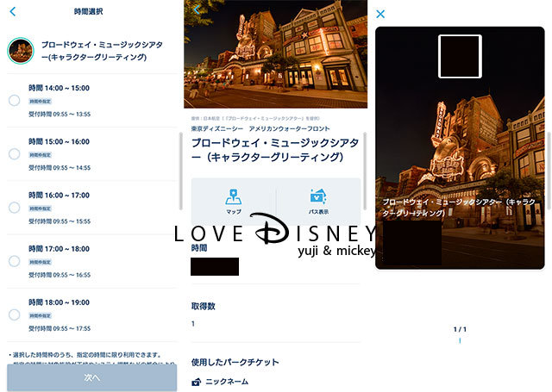The height and width of the screenshot is (392, 552).
Task: Click the detail screen scrollbar
Action: [x=365, y=171]
